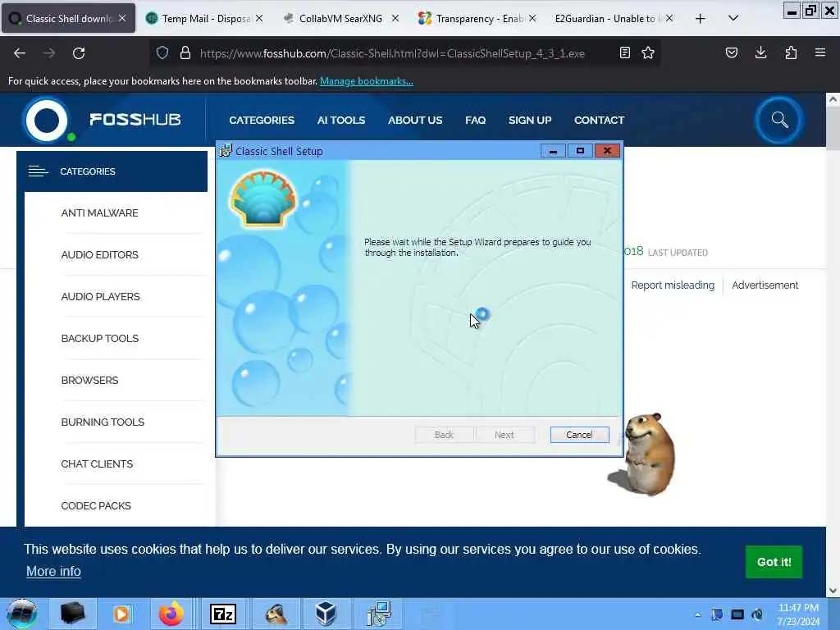Click the scroll up arrow of page
The image size is (840, 630).
click(833, 99)
